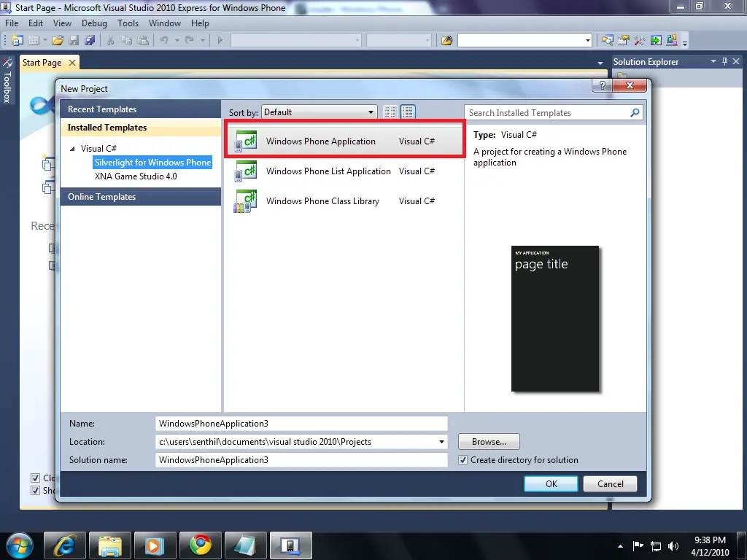747x560 pixels.
Task: Open the Location path dropdown arrow
Action: point(441,442)
